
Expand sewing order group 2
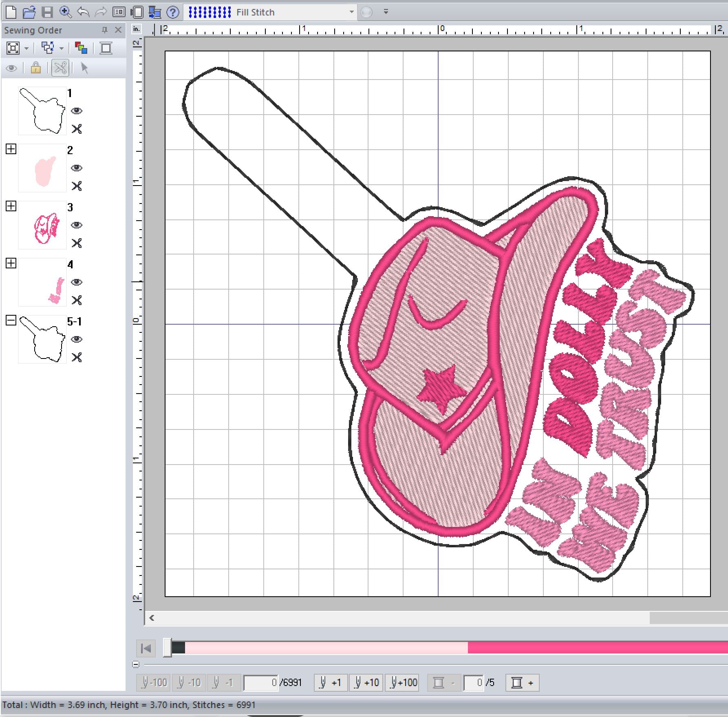click(x=11, y=149)
